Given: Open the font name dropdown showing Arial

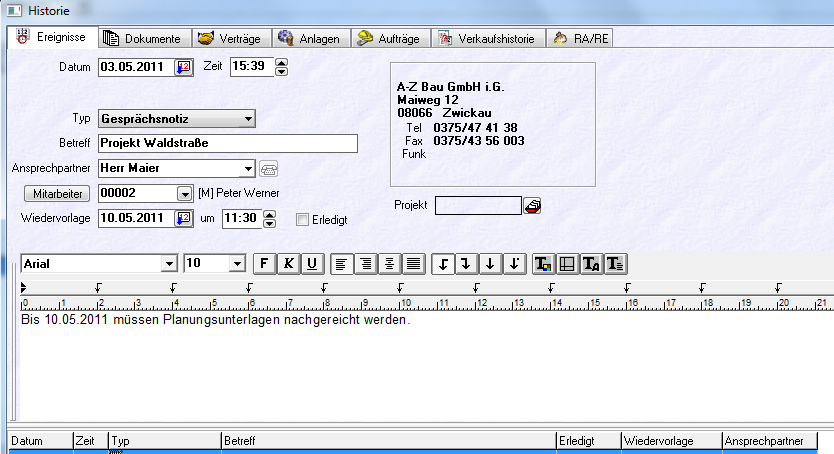Looking at the screenshot, I should click(x=167, y=263).
